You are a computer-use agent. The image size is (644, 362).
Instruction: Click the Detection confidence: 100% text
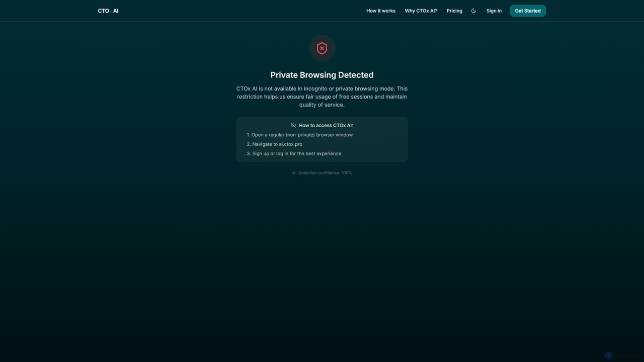click(325, 173)
